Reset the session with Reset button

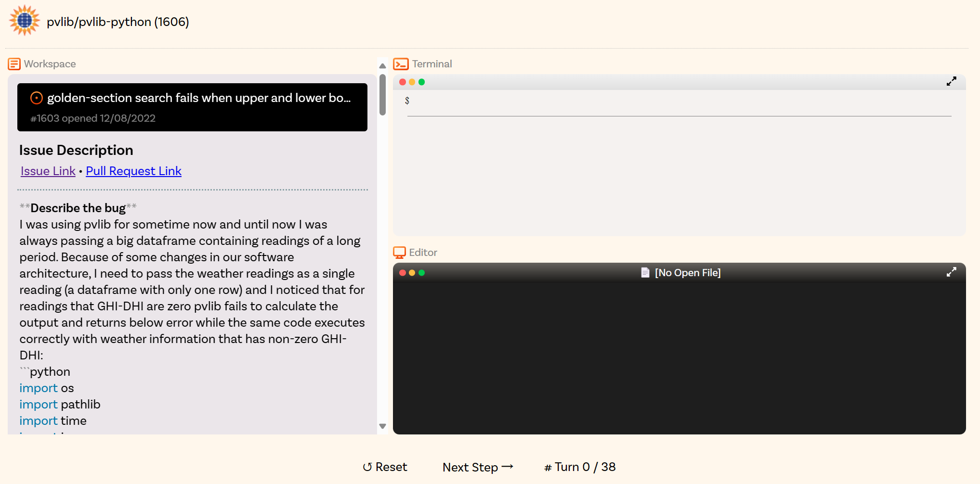[385, 467]
